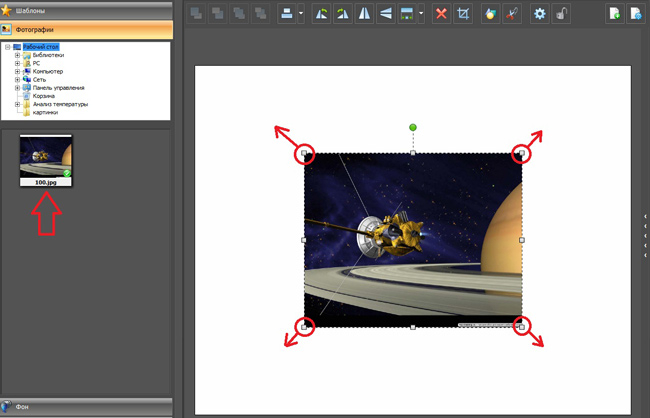
Task: Click the fit photo to page icon
Action: (407, 14)
